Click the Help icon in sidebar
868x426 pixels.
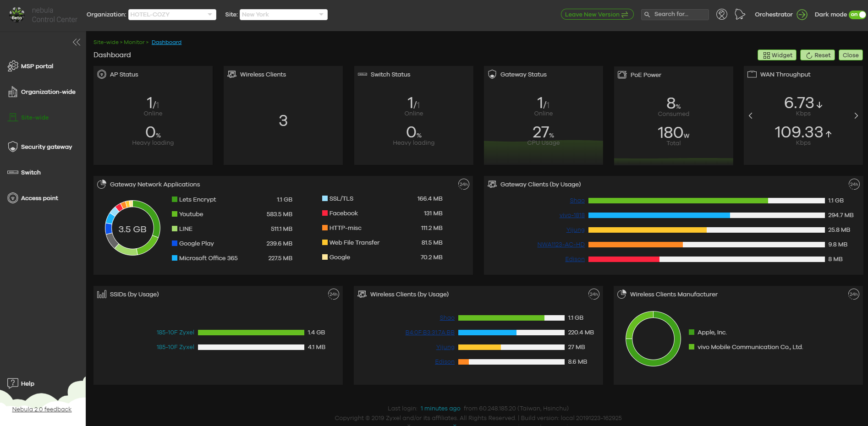tap(13, 383)
